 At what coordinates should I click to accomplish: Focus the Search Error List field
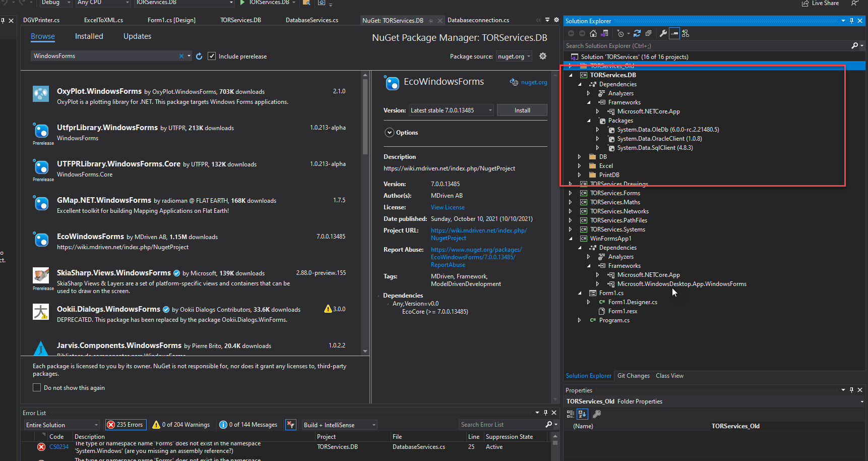pos(502,425)
